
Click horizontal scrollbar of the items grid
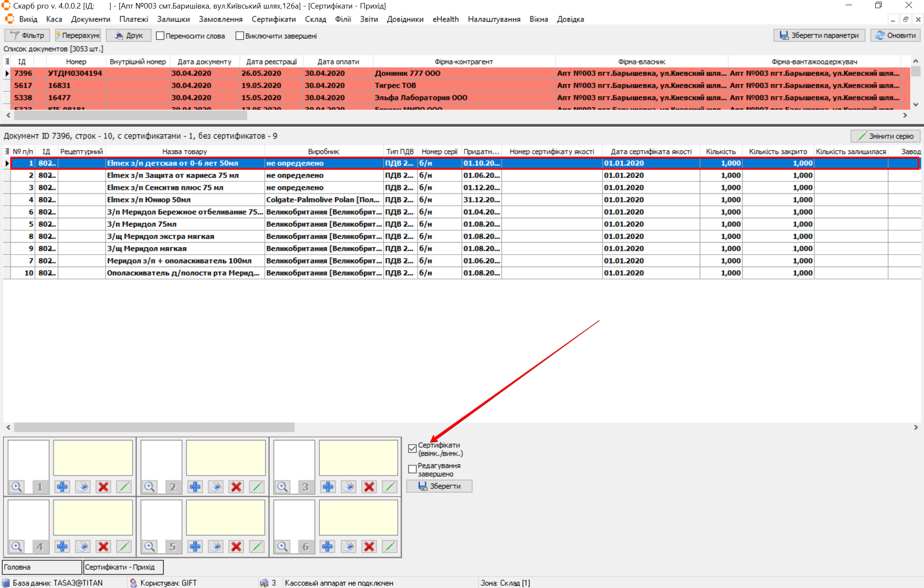point(154,427)
